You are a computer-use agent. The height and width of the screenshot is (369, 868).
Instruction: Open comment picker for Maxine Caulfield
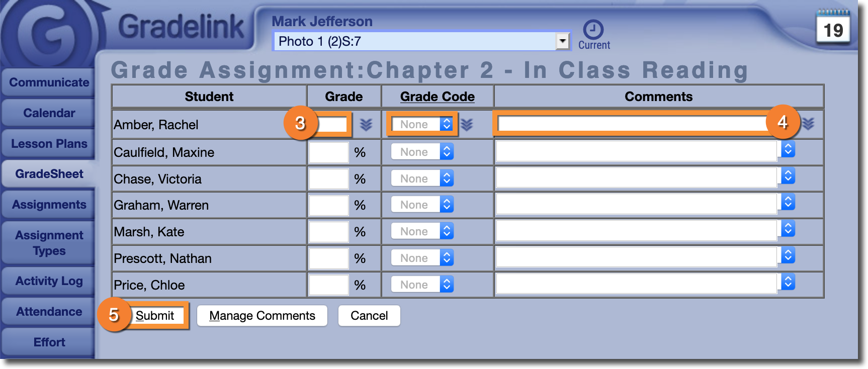(788, 149)
